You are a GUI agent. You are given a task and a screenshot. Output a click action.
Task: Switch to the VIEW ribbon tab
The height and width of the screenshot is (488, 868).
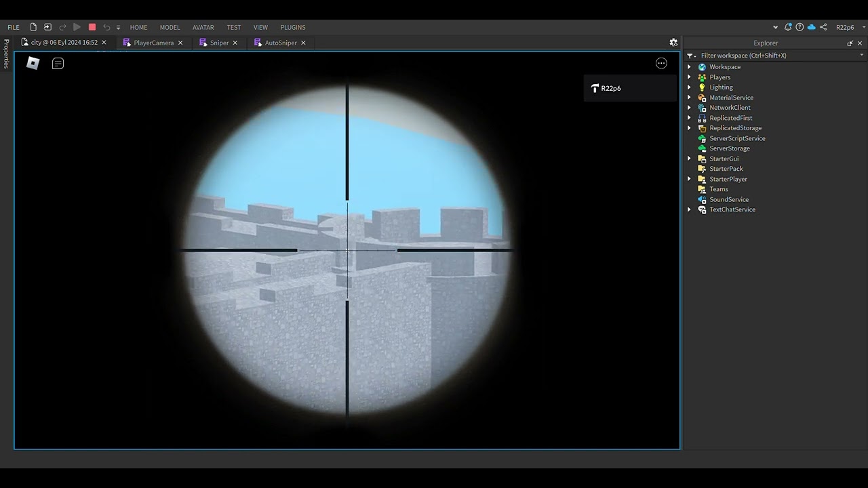click(260, 27)
